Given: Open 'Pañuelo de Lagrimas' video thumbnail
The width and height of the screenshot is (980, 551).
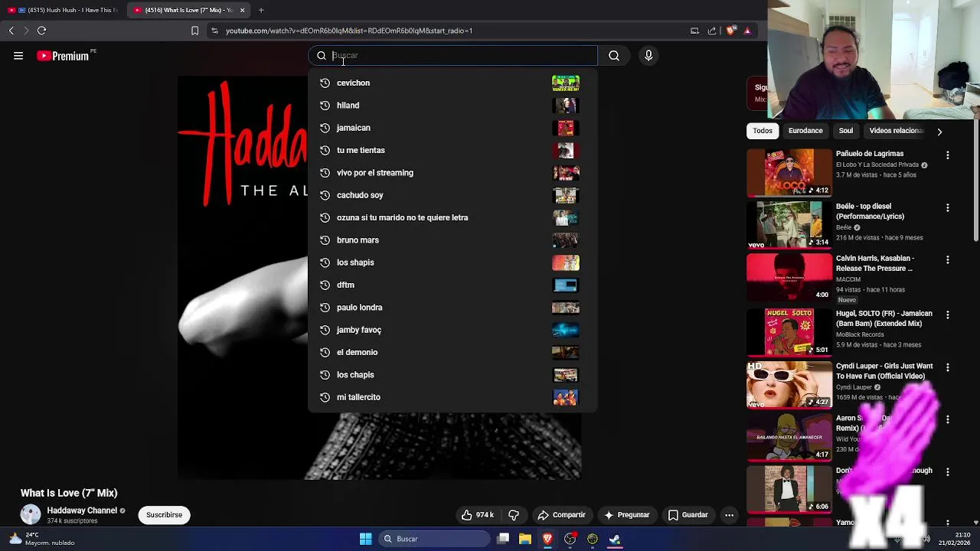Looking at the screenshot, I should [789, 173].
